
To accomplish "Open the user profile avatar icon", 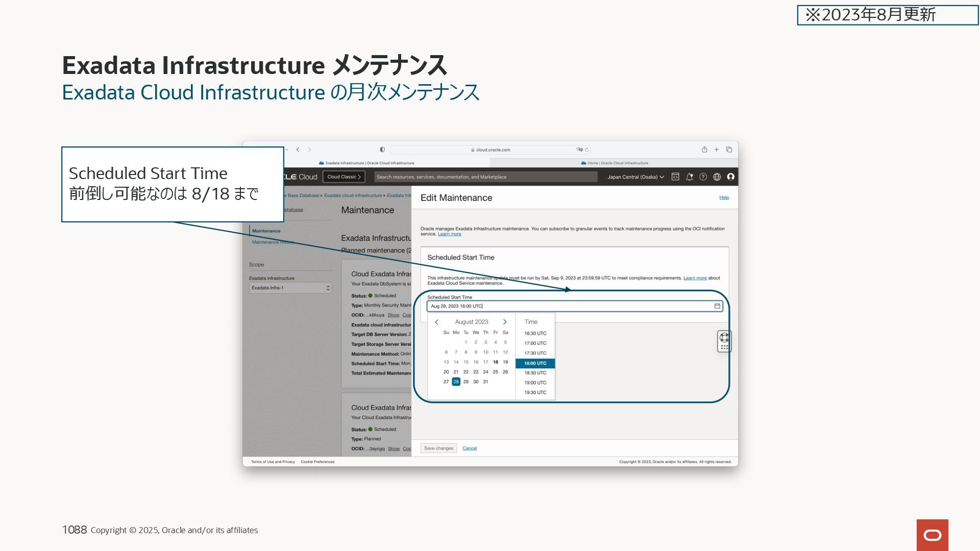I will click(x=730, y=177).
